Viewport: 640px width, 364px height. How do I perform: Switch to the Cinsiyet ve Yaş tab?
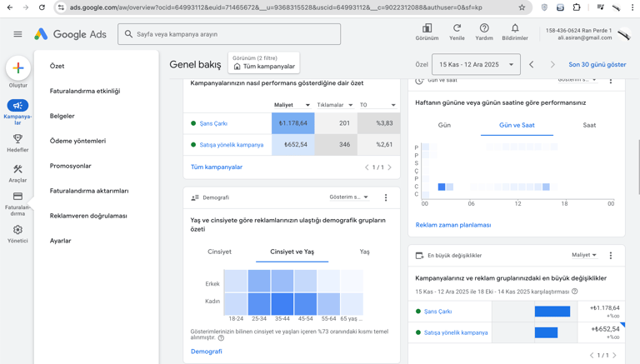click(x=292, y=252)
